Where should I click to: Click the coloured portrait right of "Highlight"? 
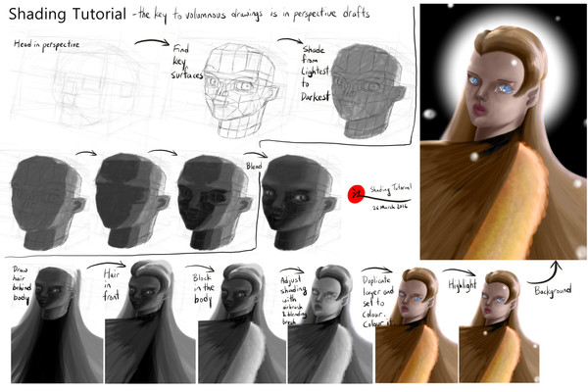coord(499,326)
